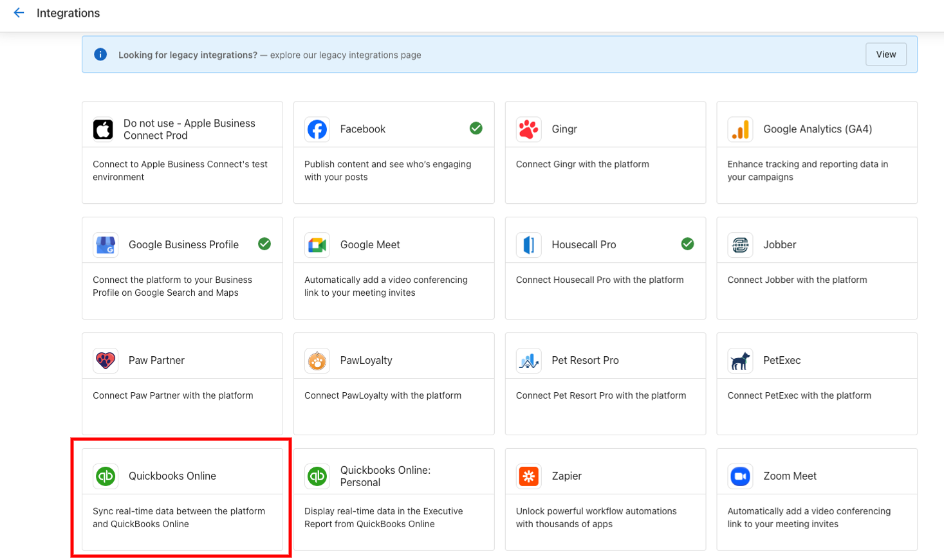Click the Housecall Pro icon

click(x=528, y=245)
